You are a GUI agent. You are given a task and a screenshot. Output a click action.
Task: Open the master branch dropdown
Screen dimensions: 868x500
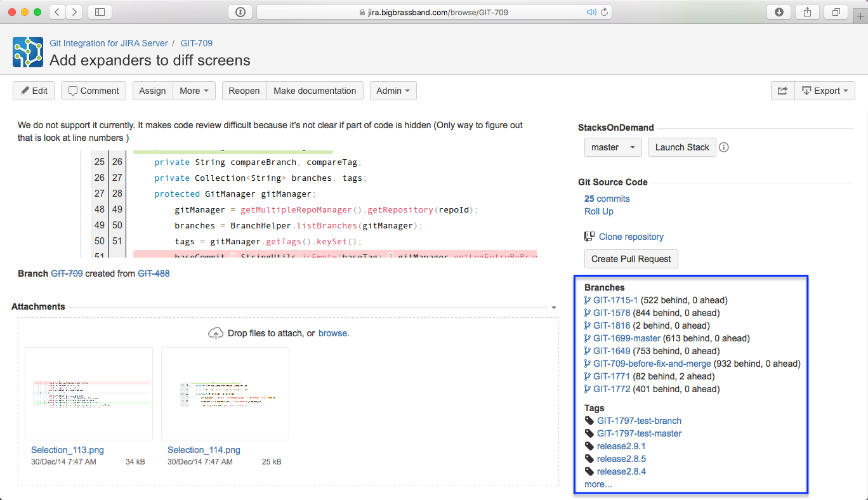[x=612, y=147]
